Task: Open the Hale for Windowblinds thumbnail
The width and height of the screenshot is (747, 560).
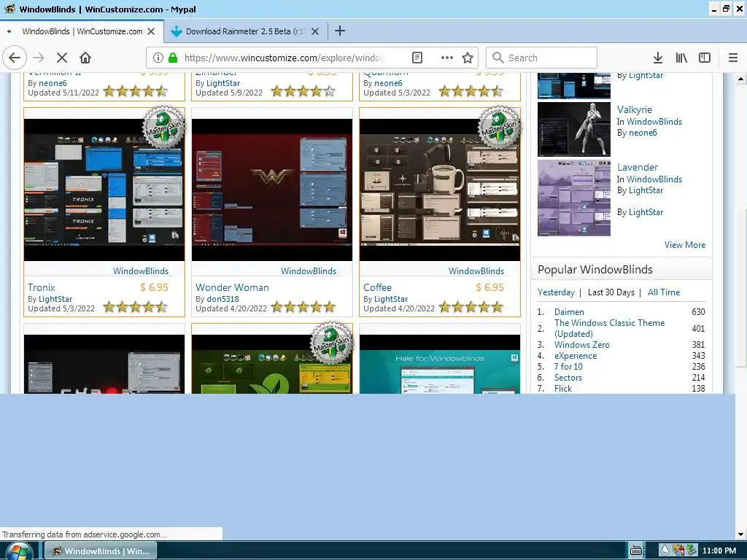Action: point(440,365)
